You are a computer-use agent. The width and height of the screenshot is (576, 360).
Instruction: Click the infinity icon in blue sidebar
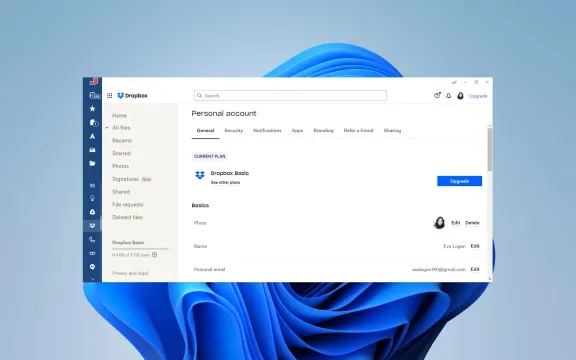coord(92,253)
